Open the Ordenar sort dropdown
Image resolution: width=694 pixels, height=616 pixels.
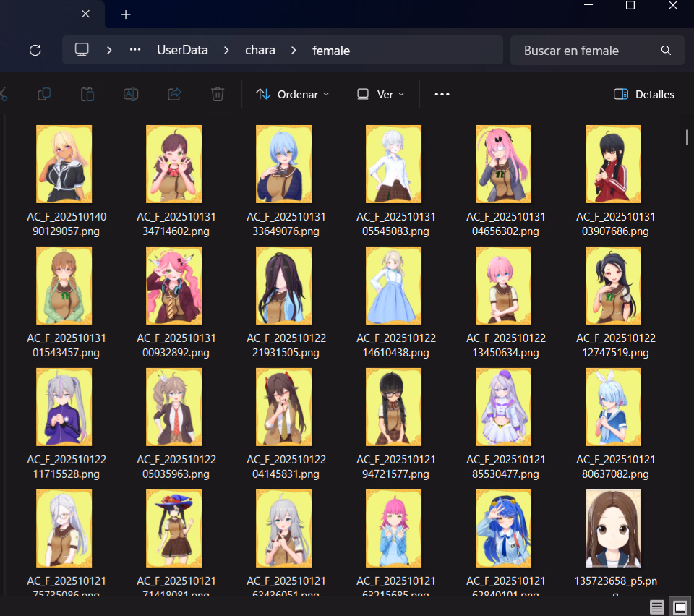[293, 94]
